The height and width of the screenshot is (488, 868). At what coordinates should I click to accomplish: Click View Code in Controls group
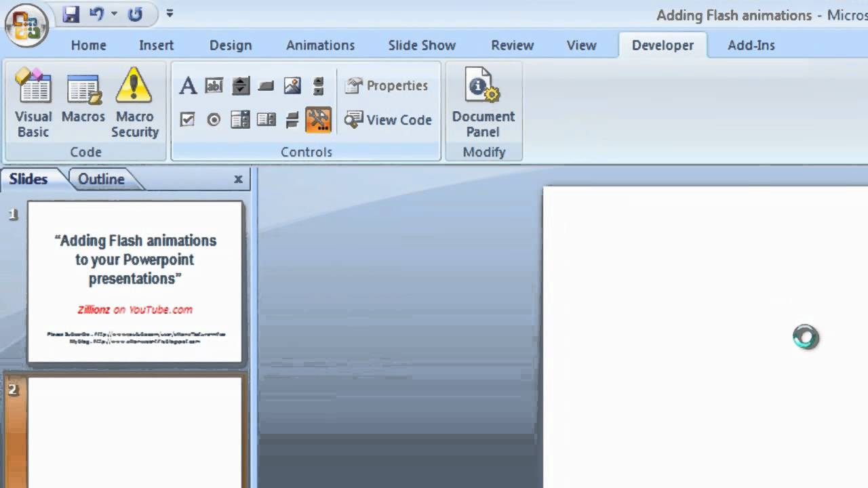(x=388, y=120)
